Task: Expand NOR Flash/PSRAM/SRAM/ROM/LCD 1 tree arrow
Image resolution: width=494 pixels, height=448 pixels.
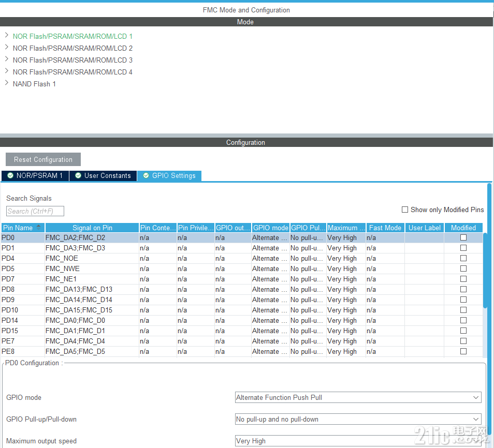Action: coord(7,35)
